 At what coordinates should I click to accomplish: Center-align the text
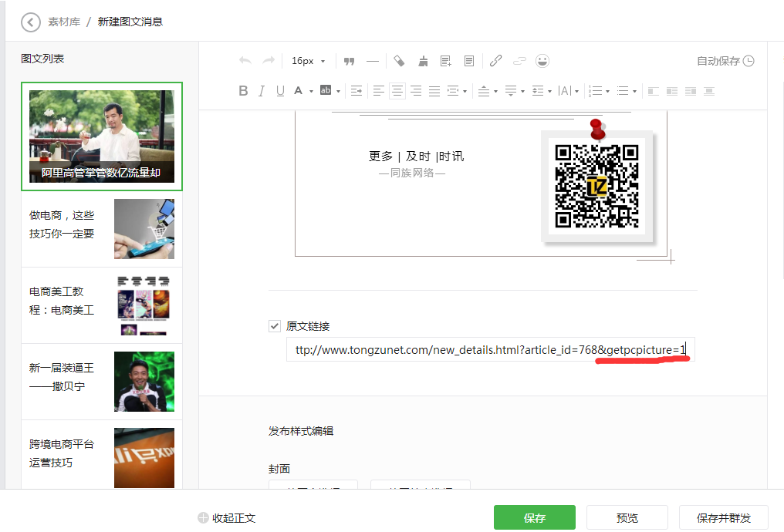pos(397,91)
